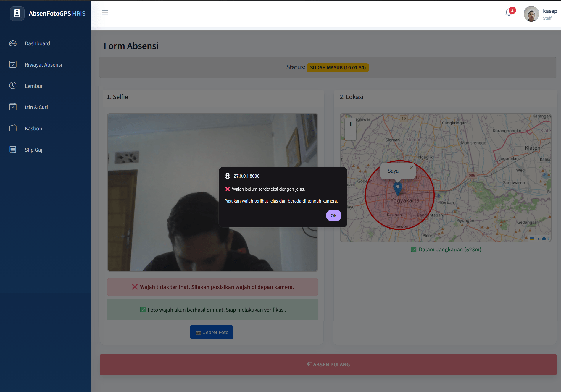The width and height of the screenshot is (561, 392).
Task: Click the webcam selfie preview
Action: point(212,192)
